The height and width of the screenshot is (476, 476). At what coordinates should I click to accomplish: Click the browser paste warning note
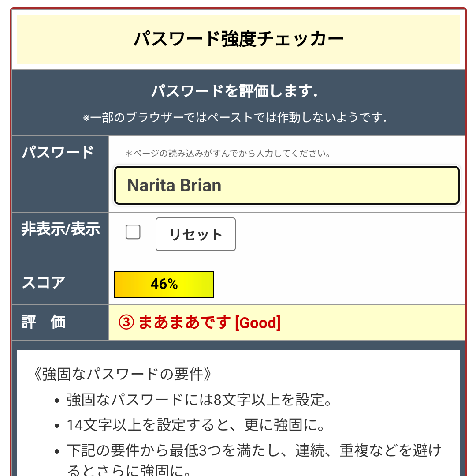point(234,118)
